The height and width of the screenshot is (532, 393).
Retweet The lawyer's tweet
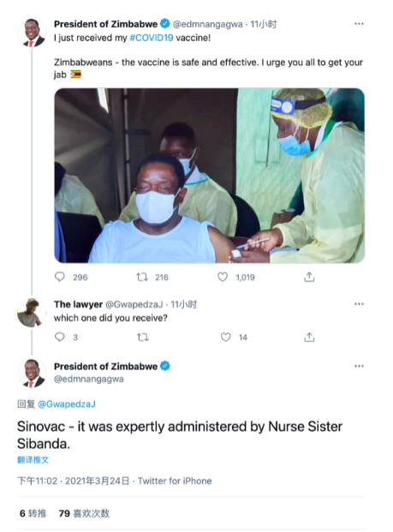point(142,338)
